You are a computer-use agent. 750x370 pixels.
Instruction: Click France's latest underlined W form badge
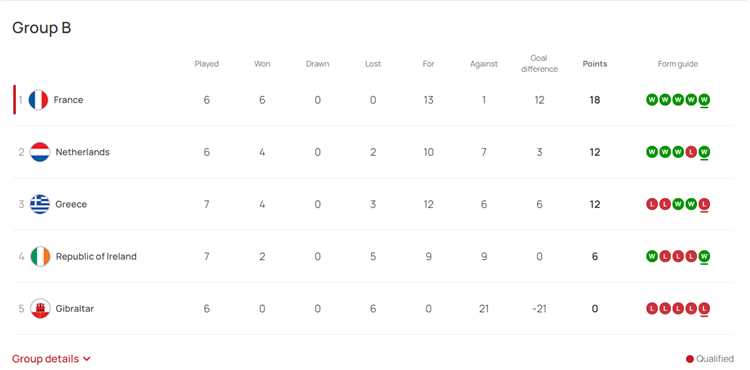click(704, 100)
